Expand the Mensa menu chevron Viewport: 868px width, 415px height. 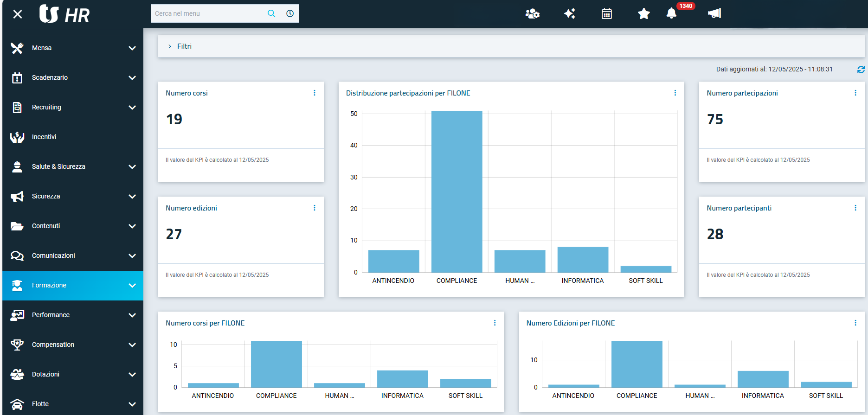132,48
